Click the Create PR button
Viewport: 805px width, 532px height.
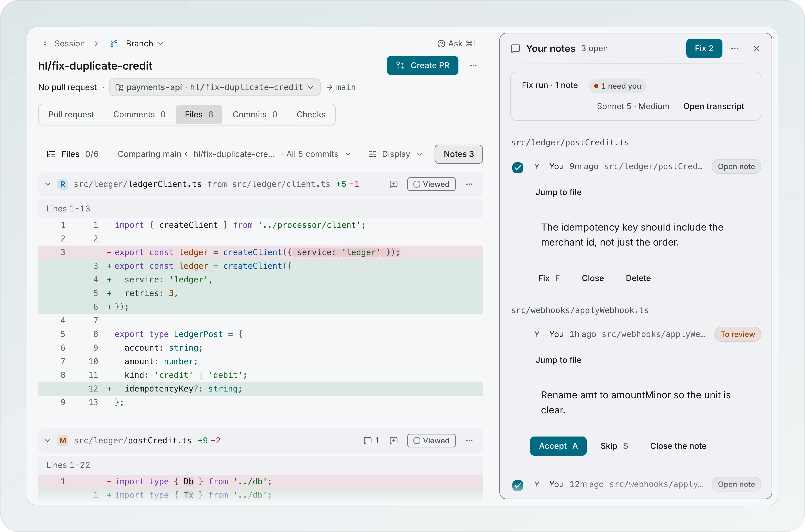click(x=423, y=65)
